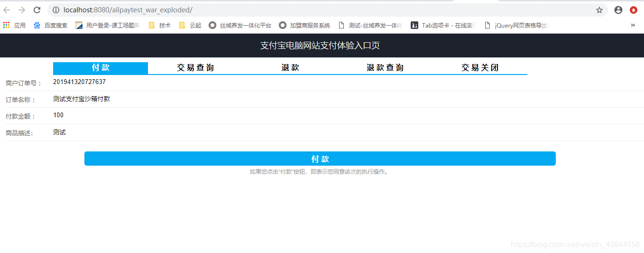Click the 支付宝电脑网站支付体验入口页 header title

click(x=320, y=46)
